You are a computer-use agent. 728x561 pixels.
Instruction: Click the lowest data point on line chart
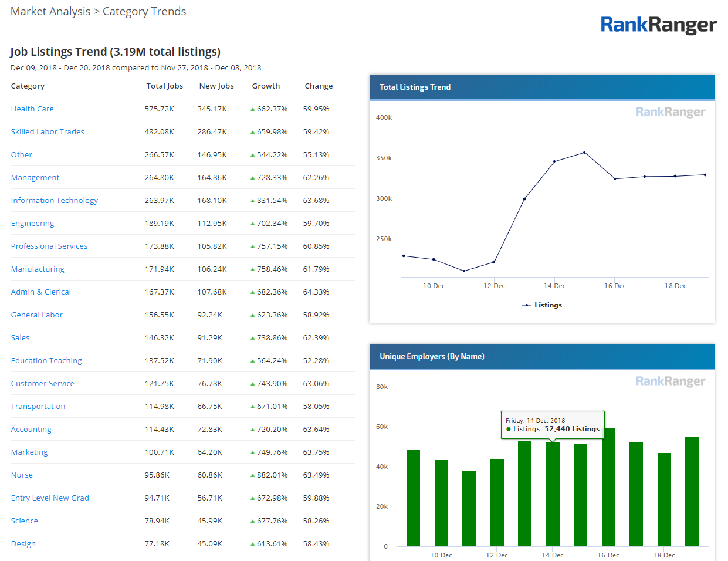click(x=464, y=271)
